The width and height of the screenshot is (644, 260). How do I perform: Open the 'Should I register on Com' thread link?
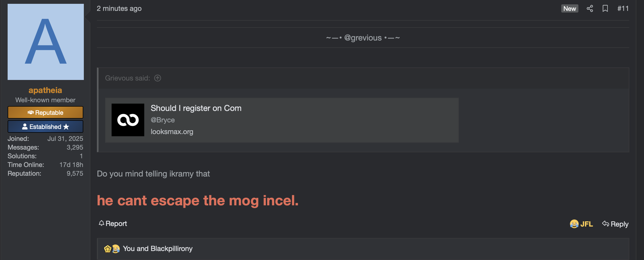click(x=196, y=108)
